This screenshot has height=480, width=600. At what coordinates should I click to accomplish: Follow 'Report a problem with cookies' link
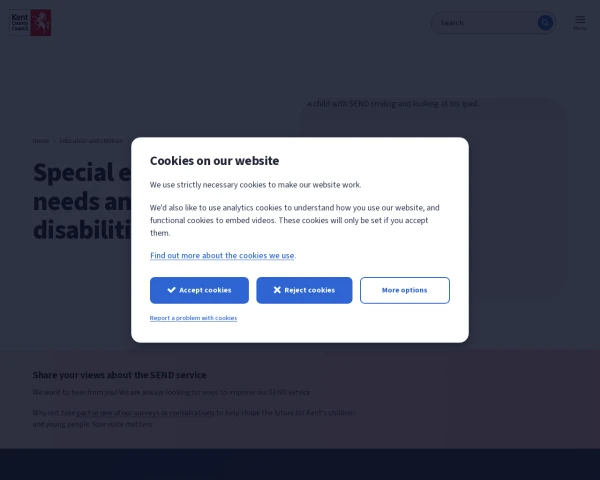tap(193, 318)
